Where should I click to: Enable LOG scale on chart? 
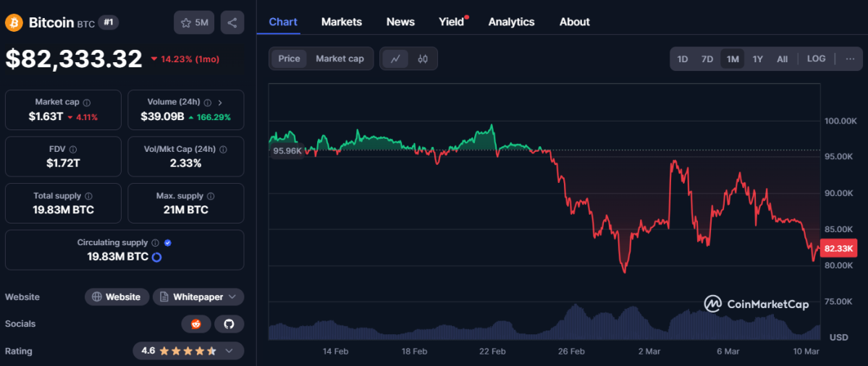tap(816, 59)
